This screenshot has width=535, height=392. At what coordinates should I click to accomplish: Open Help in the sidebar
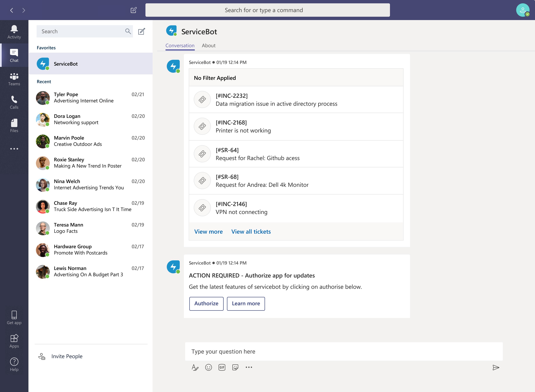[14, 364]
